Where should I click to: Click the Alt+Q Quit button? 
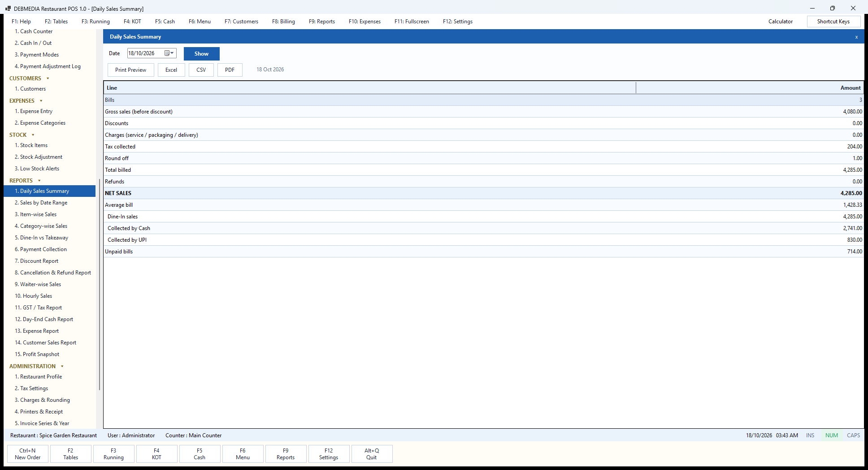tap(372, 454)
